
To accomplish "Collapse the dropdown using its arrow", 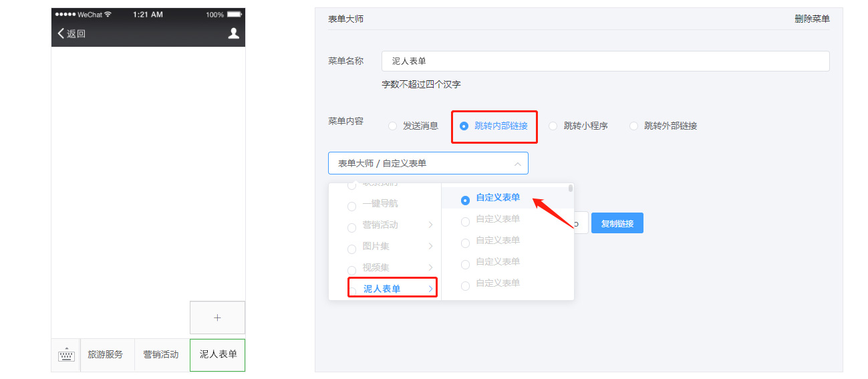I will coord(517,163).
